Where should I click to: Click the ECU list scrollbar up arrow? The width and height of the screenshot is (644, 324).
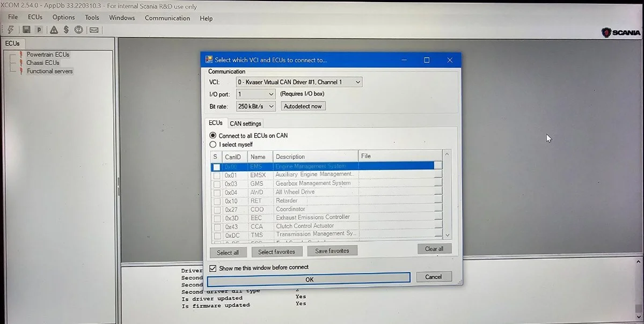click(x=448, y=155)
